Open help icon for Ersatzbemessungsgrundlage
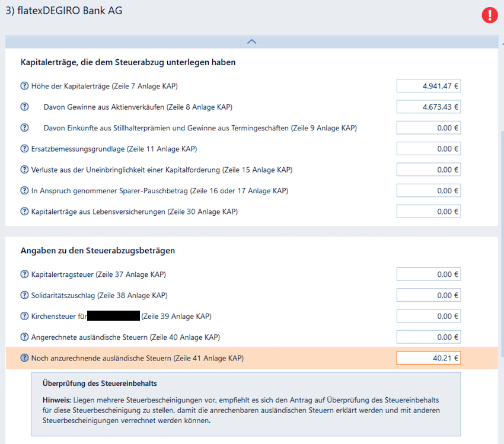Screen dimensions: 504x444 tap(24, 148)
